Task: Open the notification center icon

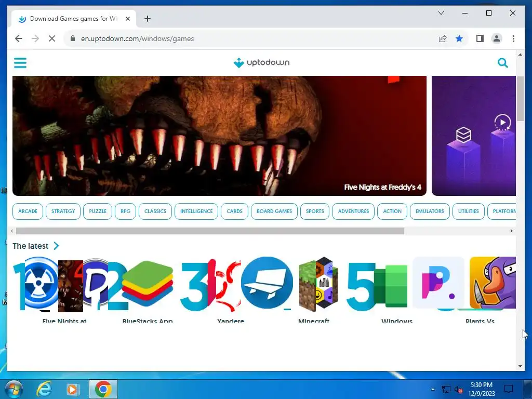Action: click(509, 389)
